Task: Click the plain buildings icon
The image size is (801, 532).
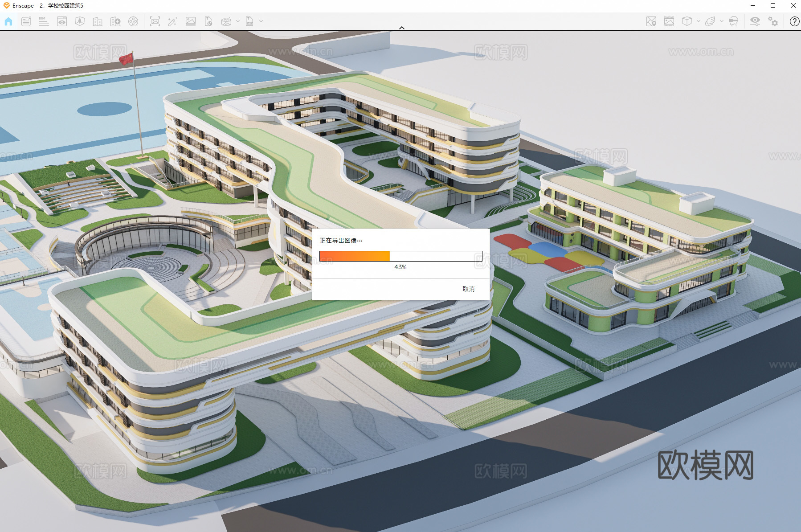Action: (x=98, y=21)
